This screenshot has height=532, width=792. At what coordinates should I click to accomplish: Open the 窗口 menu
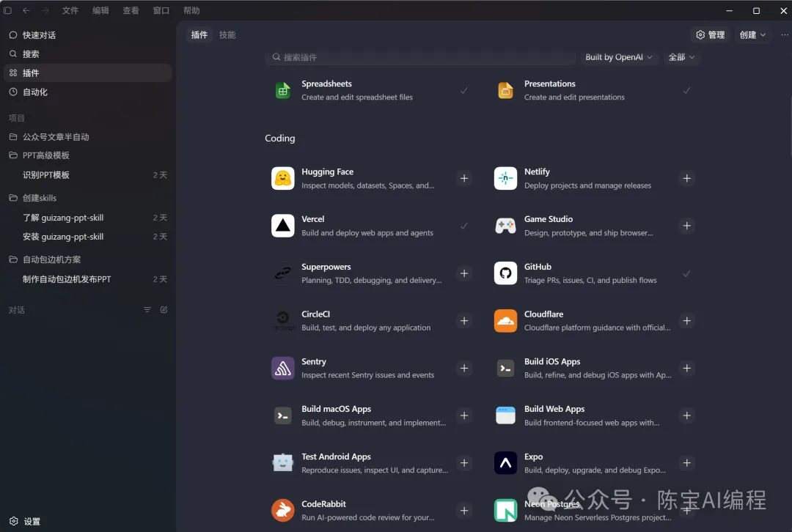pyautogui.click(x=161, y=10)
